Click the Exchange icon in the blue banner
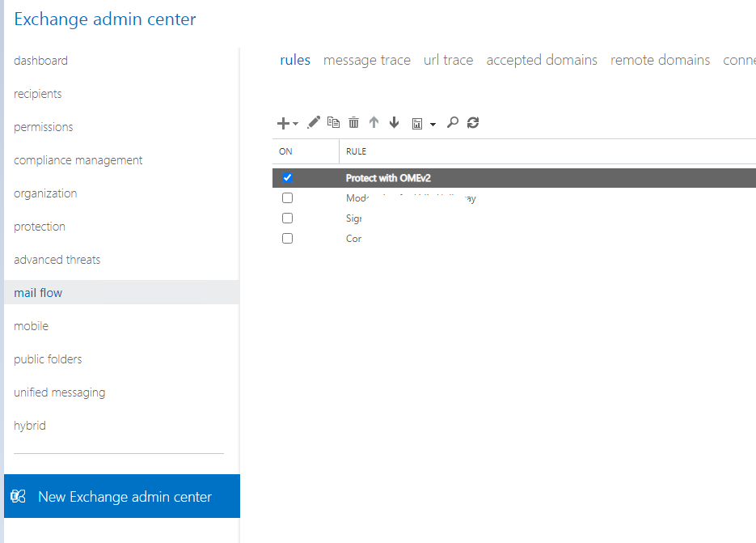 coord(19,496)
